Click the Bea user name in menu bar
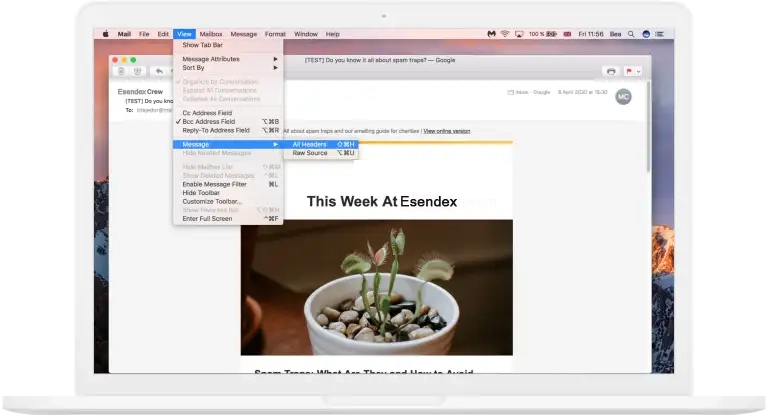The width and height of the screenshot is (768, 415). pyautogui.click(x=615, y=34)
